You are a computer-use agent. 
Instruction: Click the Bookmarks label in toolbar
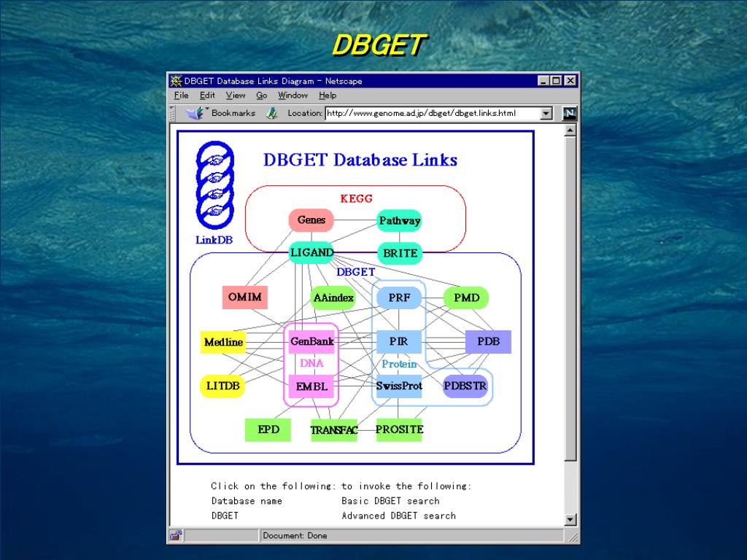233,113
